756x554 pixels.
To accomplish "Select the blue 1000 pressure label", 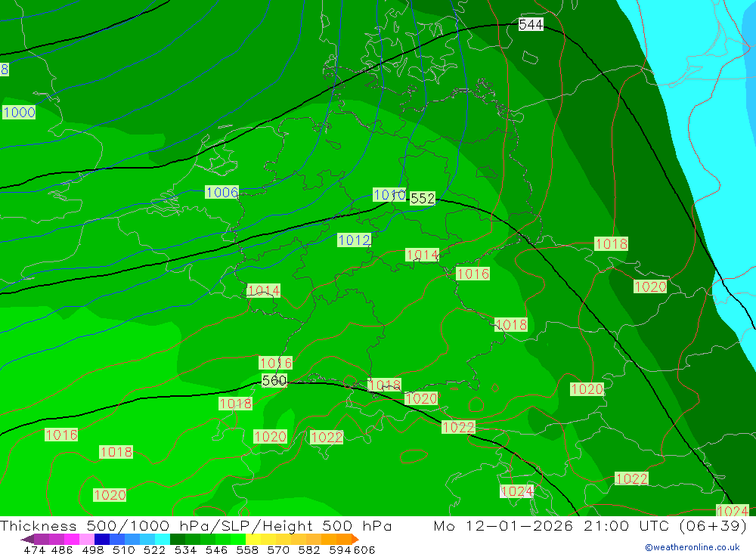I will point(19,113).
